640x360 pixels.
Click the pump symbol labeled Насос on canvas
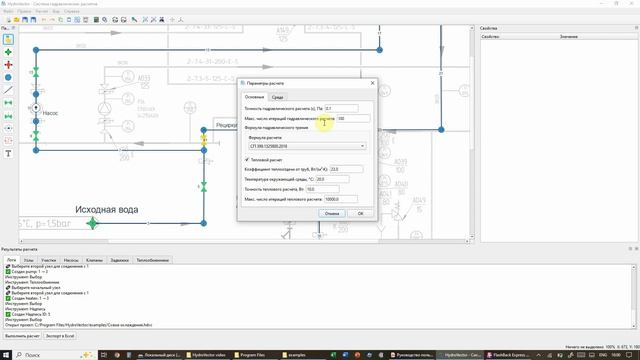click(36, 108)
